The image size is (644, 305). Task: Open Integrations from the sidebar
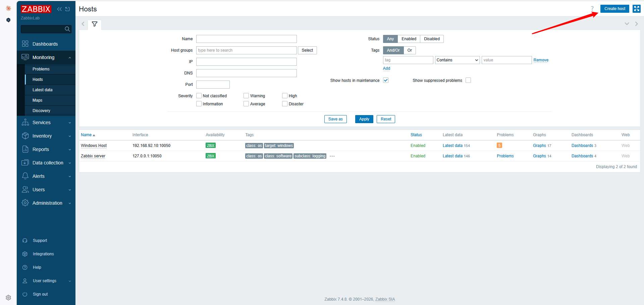43,254
